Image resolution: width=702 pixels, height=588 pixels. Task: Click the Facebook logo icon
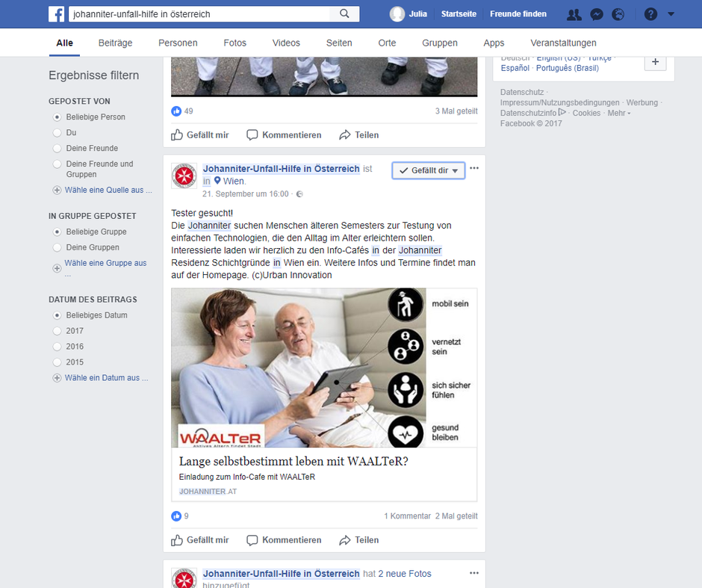(57, 14)
